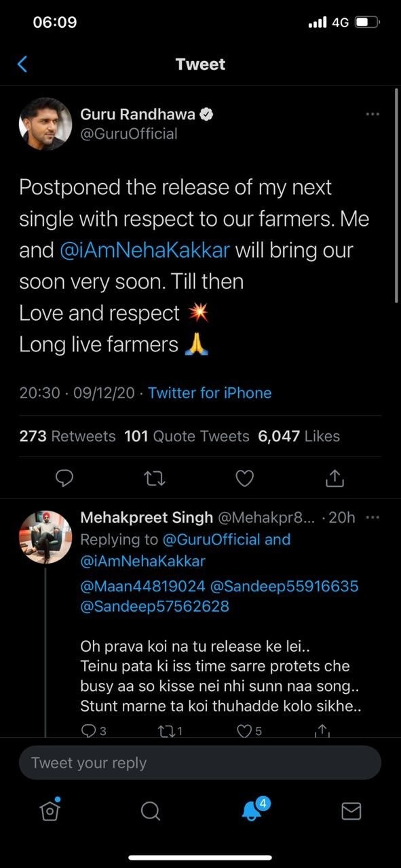View the 6,047 Likes list
Image resolution: width=401 pixels, height=868 pixels.
[299, 436]
